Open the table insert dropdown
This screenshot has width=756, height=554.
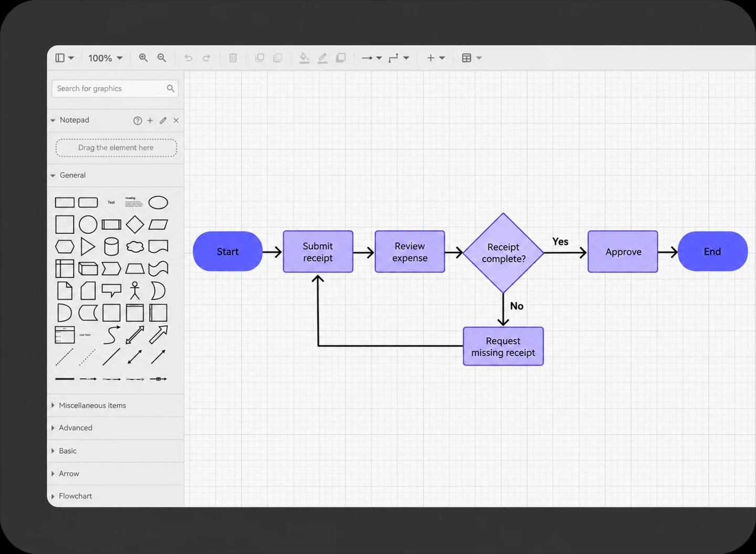[471, 58]
